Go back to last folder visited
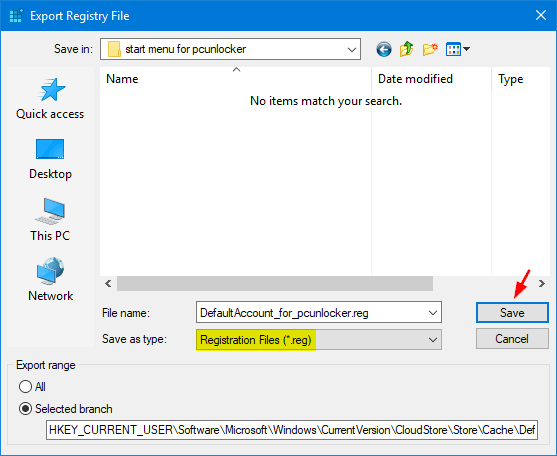Image resolution: width=557 pixels, height=456 pixels. tap(384, 49)
